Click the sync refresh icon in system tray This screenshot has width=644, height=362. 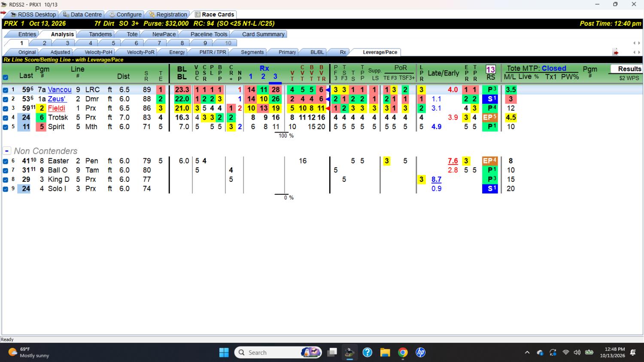coord(553,353)
